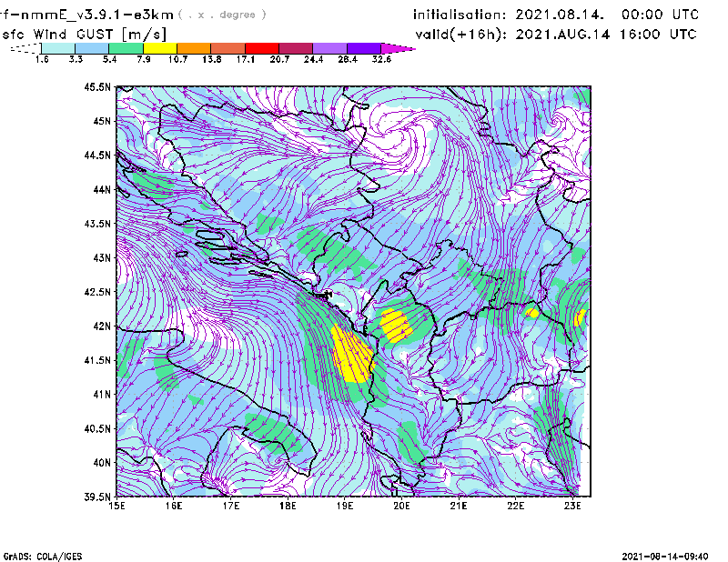Click the 40N latitude label
Image resolution: width=728 pixels, height=562 pixels.
(x=102, y=463)
